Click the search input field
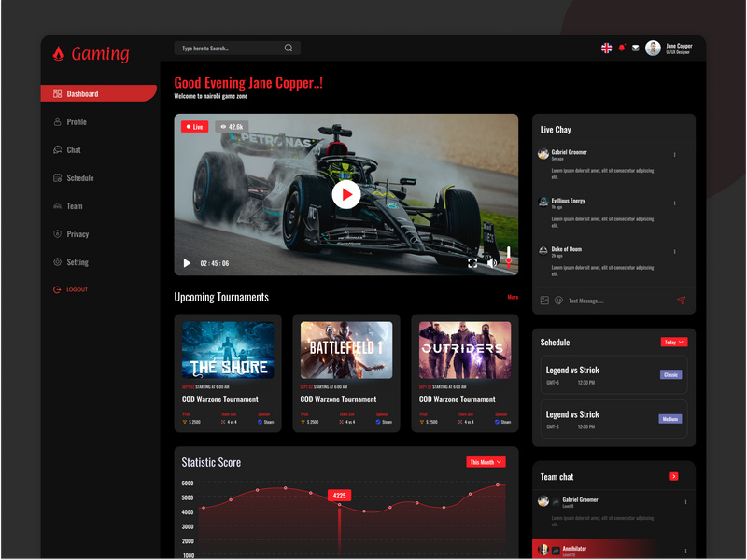Screen dimensions: 747x560 pyautogui.click(x=233, y=47)
